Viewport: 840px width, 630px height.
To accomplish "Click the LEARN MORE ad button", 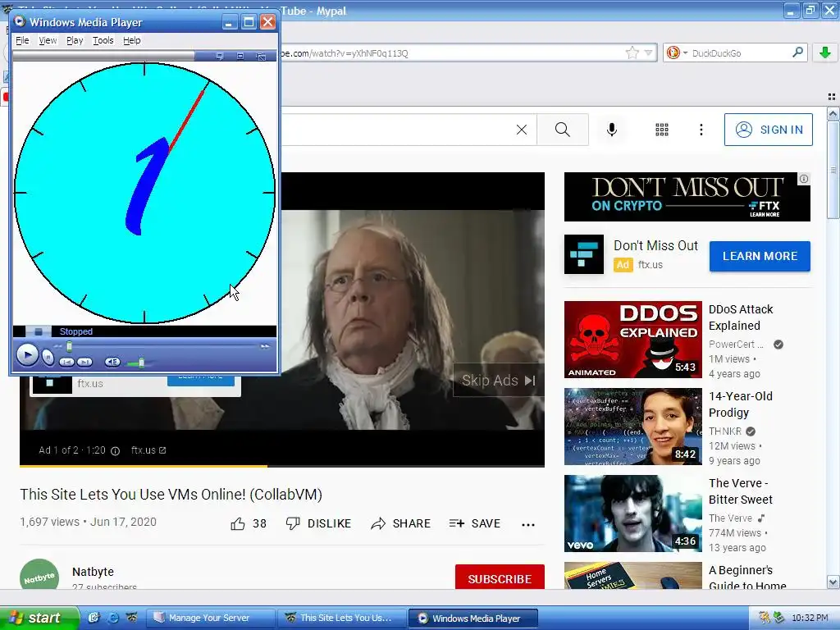I will (760, 256).
